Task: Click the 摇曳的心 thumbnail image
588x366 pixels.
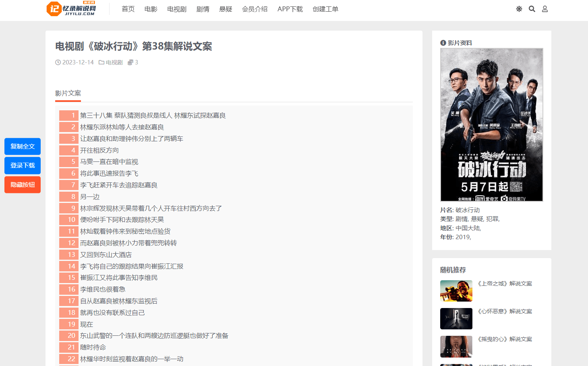Action: (x=456, y=347)
